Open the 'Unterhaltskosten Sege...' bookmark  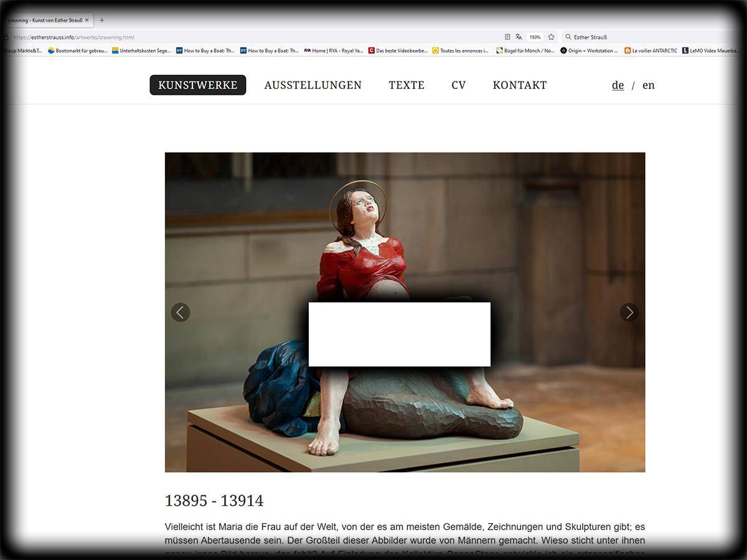click(x=141, y=50)
